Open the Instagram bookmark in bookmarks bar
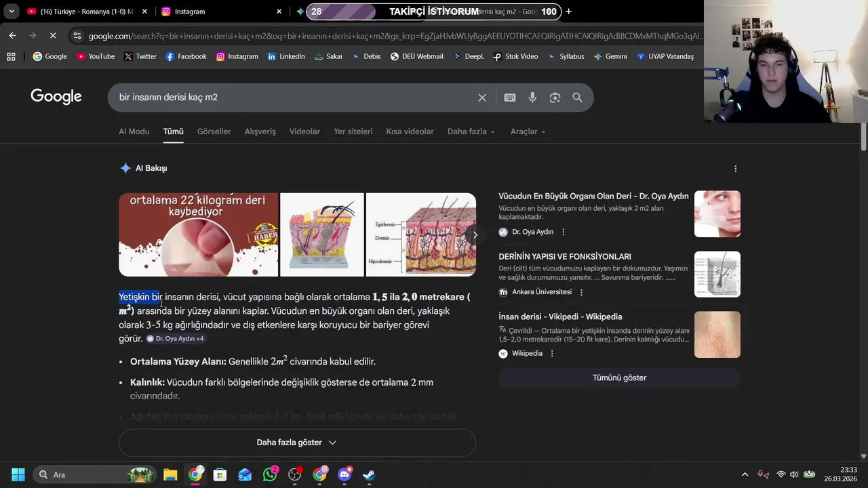868x488 pixels. coord(237,56)
